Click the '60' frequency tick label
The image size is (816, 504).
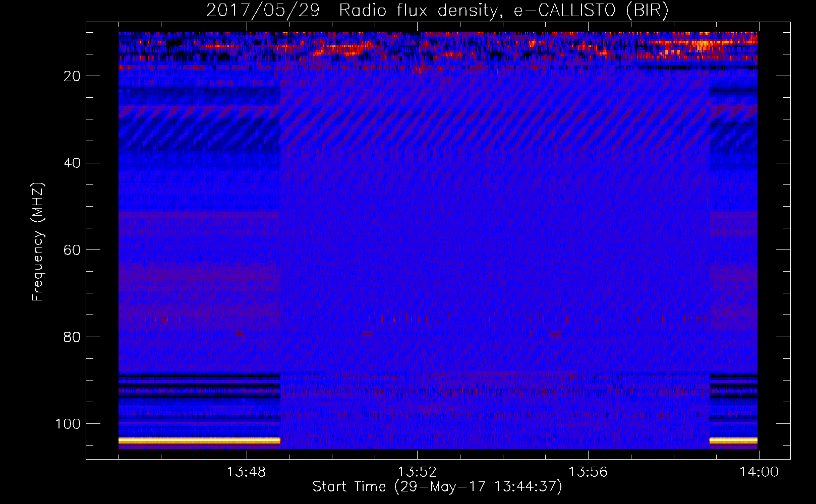click(72, 250)
